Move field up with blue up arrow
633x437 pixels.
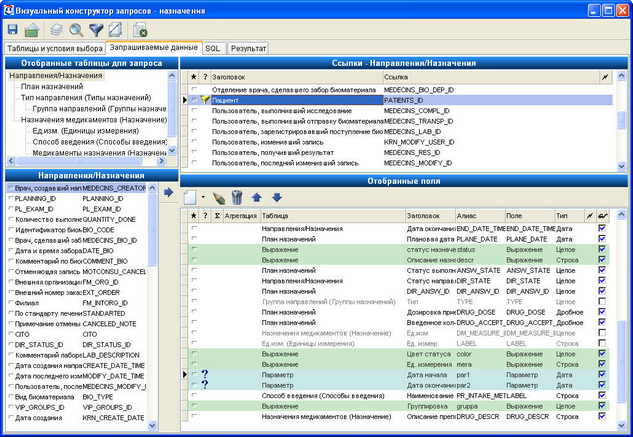[257, 197]
